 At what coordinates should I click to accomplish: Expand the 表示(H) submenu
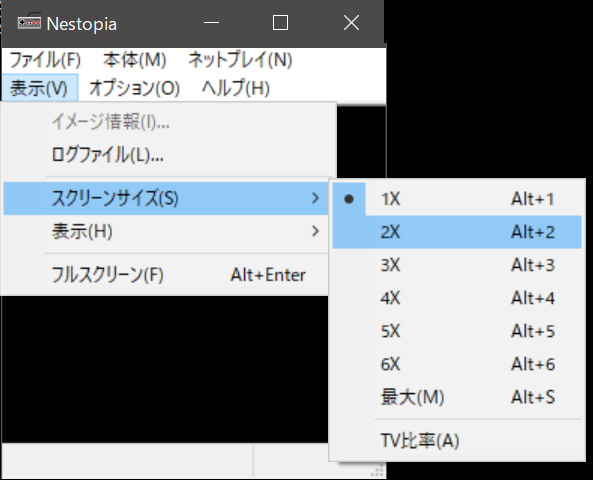(x=166, y=231)
